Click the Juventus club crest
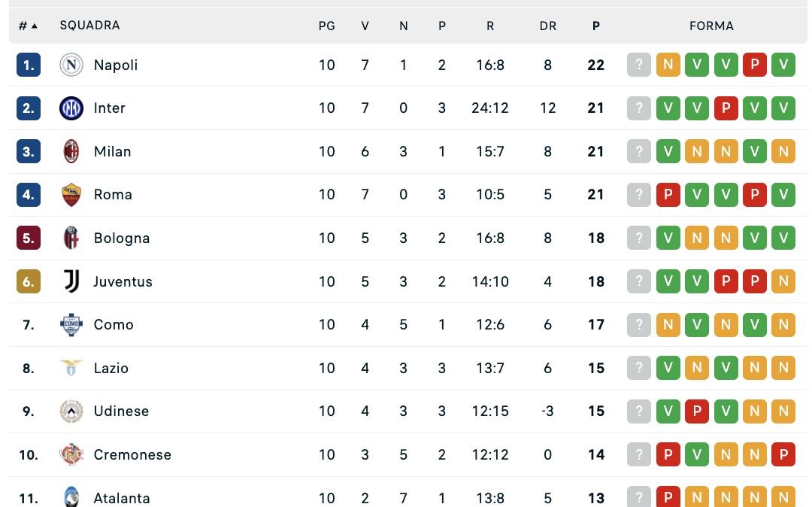 point(71,281)
